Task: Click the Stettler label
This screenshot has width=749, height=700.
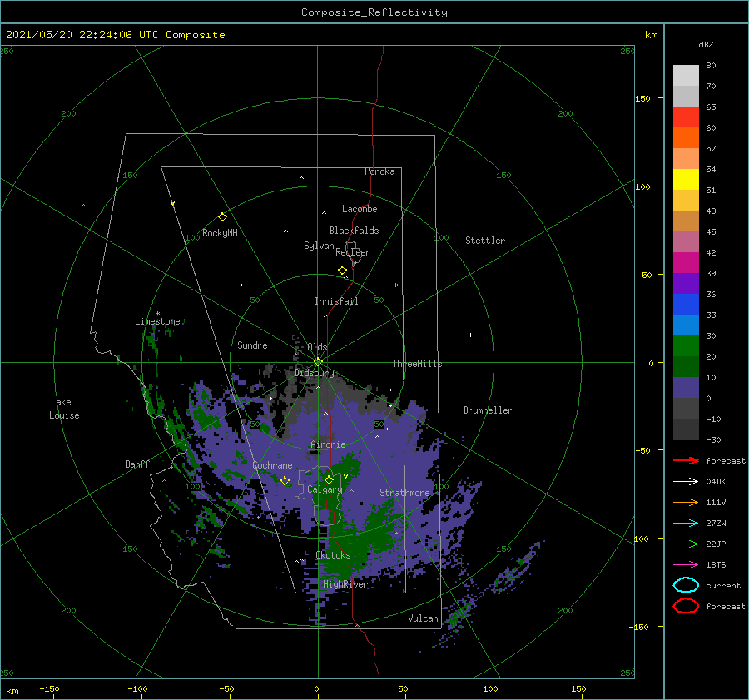Action: [485, 241]
